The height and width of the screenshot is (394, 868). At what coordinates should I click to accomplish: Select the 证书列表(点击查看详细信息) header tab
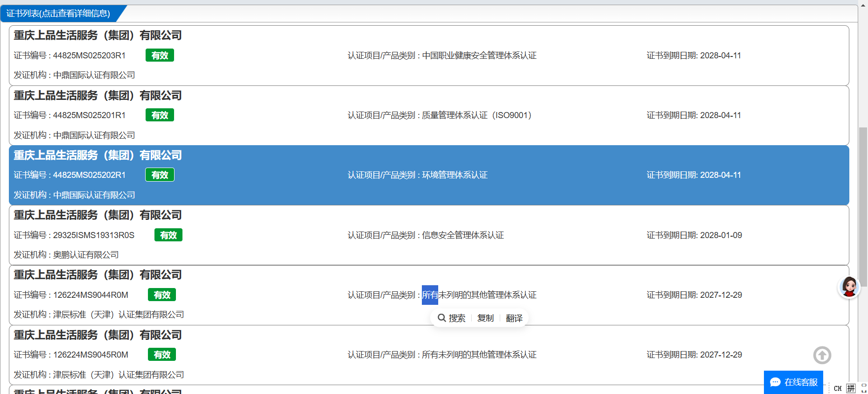coord(58,14)
